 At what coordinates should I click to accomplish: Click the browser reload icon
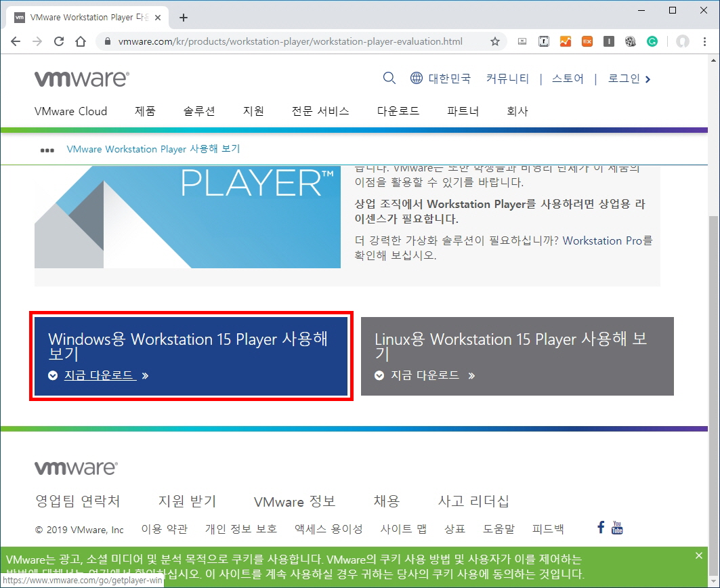[x=58, y=41]
